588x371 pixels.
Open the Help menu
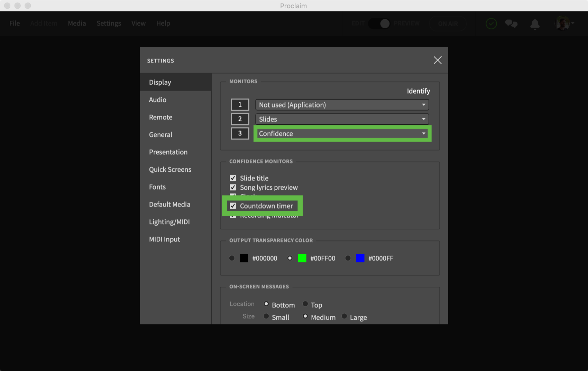coord(163,23)
